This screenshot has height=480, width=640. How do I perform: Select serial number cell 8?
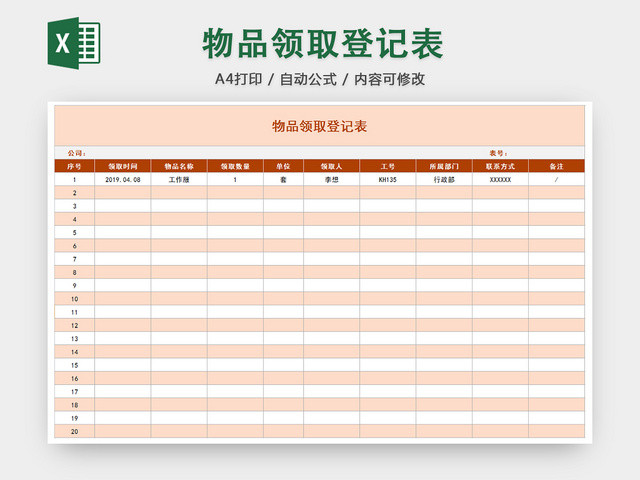[74, 272]
